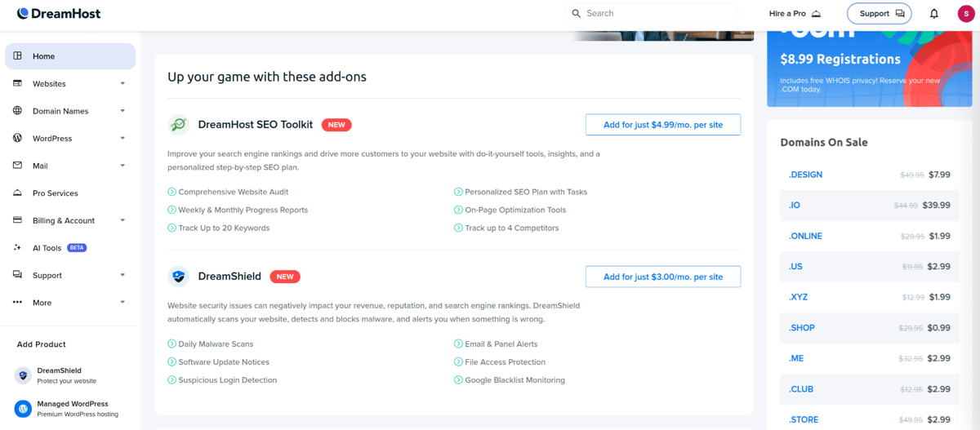Click the AI Tools sparkle icon
Viewport: 980px width, 430px height.
tap(17, 247)
